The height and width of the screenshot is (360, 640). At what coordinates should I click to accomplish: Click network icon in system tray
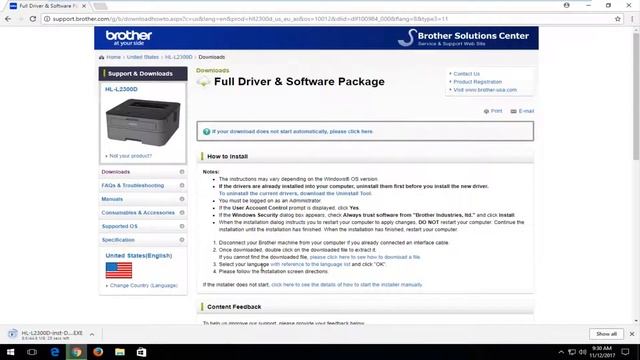(572, 352)
